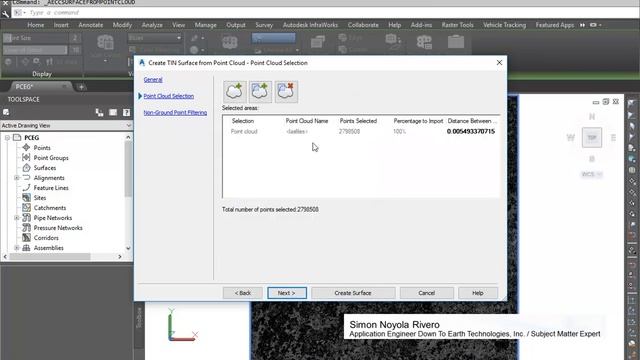Click the Cancel button in dialog

pyautogui.click(x=427, y=293)
